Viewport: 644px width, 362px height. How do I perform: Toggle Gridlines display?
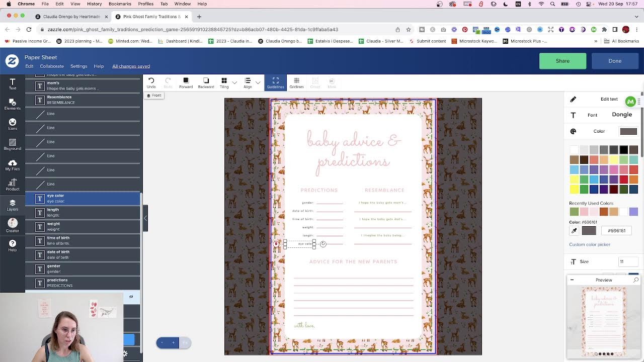296,83
